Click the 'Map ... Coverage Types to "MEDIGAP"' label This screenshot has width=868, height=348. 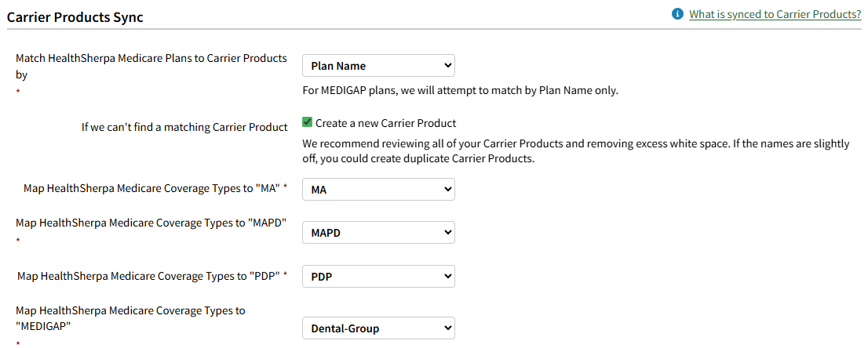[x=130, y=318]
